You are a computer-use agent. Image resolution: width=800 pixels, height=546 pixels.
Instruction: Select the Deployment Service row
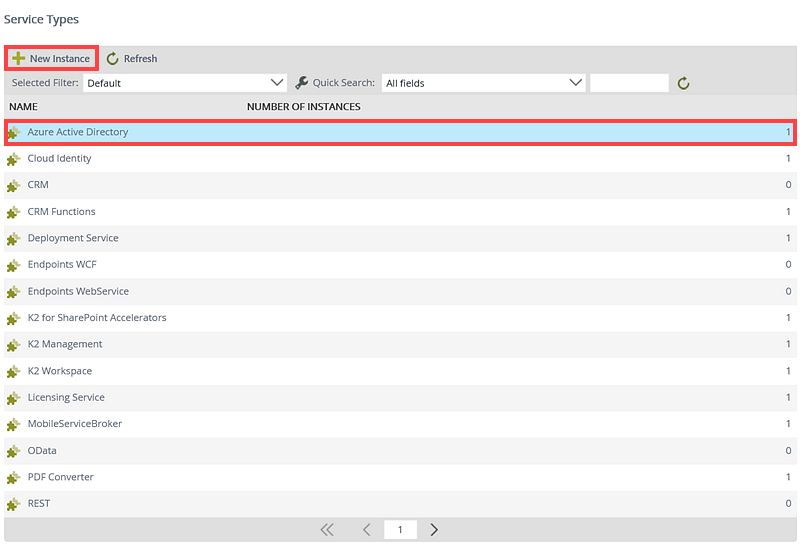tap(400, 238)
